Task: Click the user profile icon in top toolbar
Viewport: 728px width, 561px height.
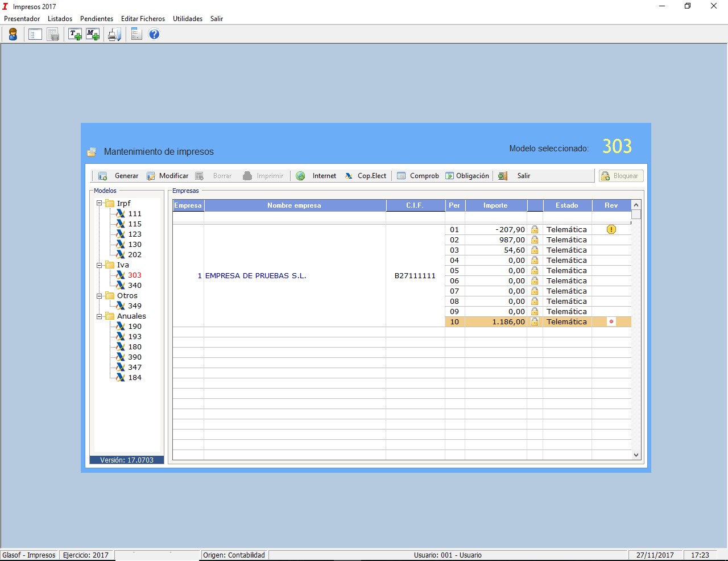Action: click(13, 35)
